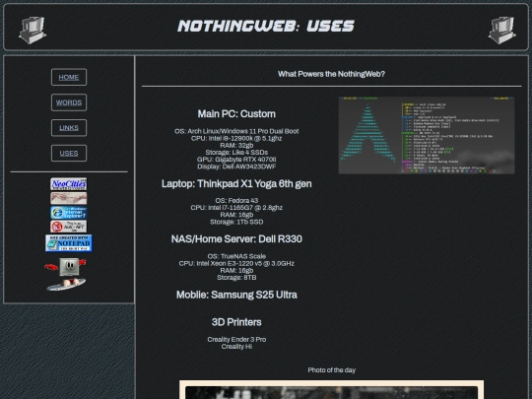Click the Creation of Adam hands badge
Viewport: 532px width, 399px height.
coord(69,198)
